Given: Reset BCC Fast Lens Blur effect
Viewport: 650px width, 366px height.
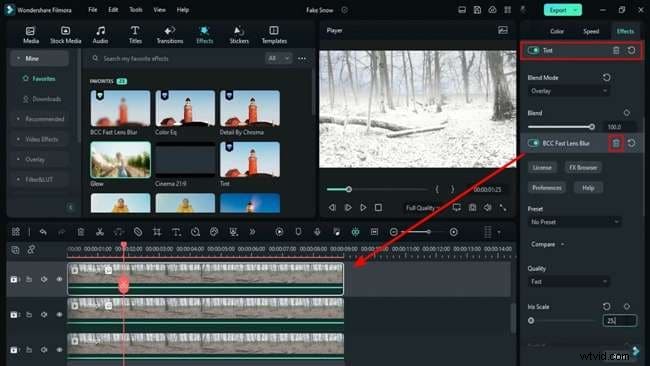Looking at the screenshot, I should coord(631,143).
